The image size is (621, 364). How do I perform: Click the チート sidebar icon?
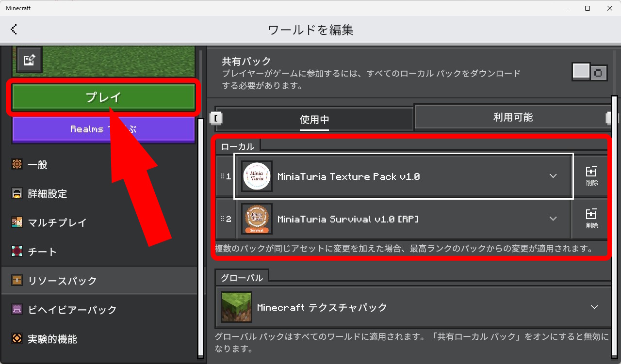click(x=17, y=252)
